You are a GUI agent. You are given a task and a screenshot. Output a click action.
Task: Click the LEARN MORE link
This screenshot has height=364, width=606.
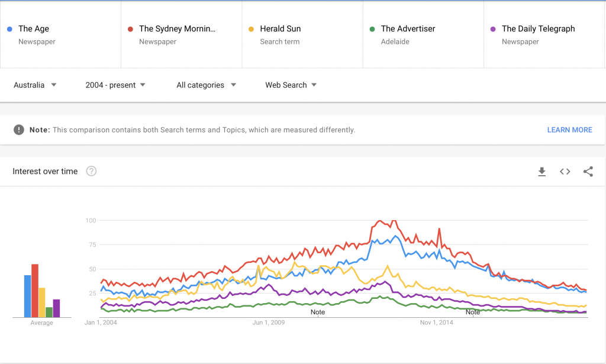click(x=569, y=130)
